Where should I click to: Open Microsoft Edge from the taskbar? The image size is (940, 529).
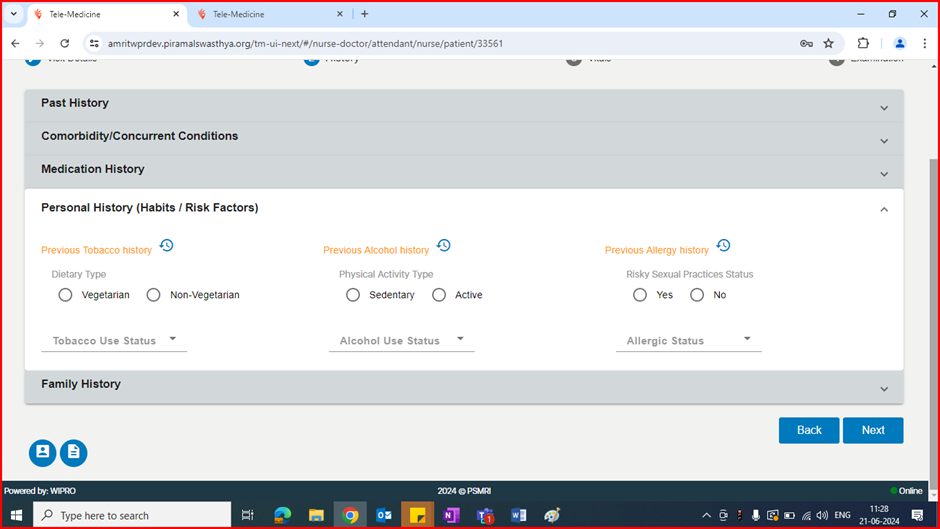pos(282,515)
